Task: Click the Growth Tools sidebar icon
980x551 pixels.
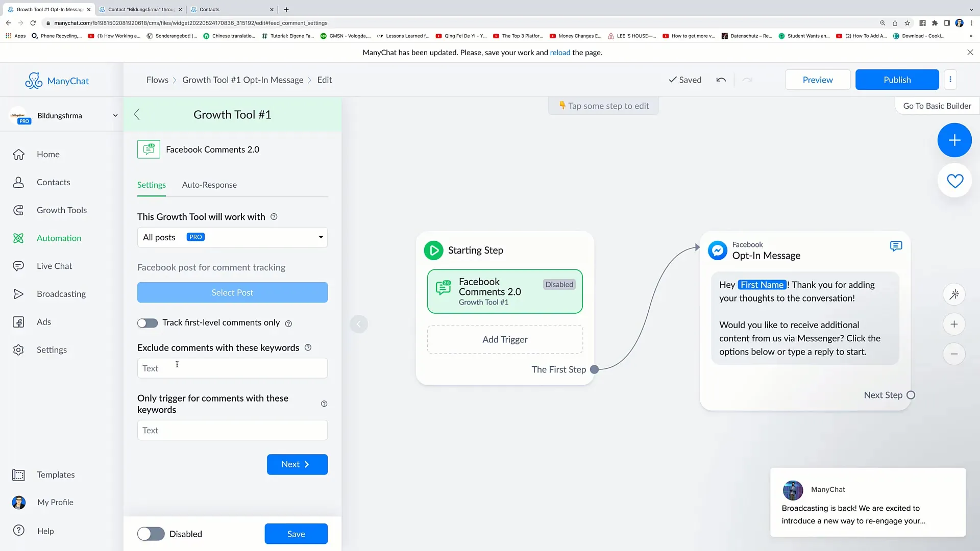Action: pyautogui.click(x=18, y=210)
